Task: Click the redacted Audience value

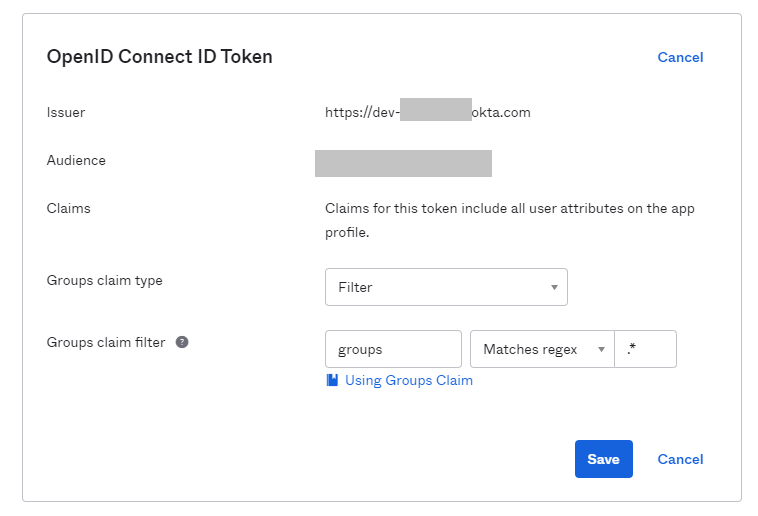Action: (403, 163)
